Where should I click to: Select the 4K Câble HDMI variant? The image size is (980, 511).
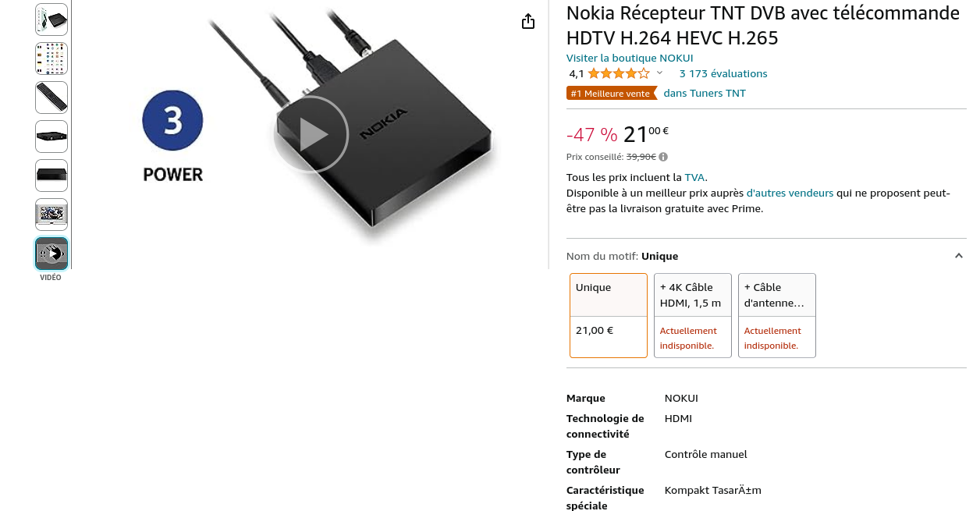tap(693, 315)
